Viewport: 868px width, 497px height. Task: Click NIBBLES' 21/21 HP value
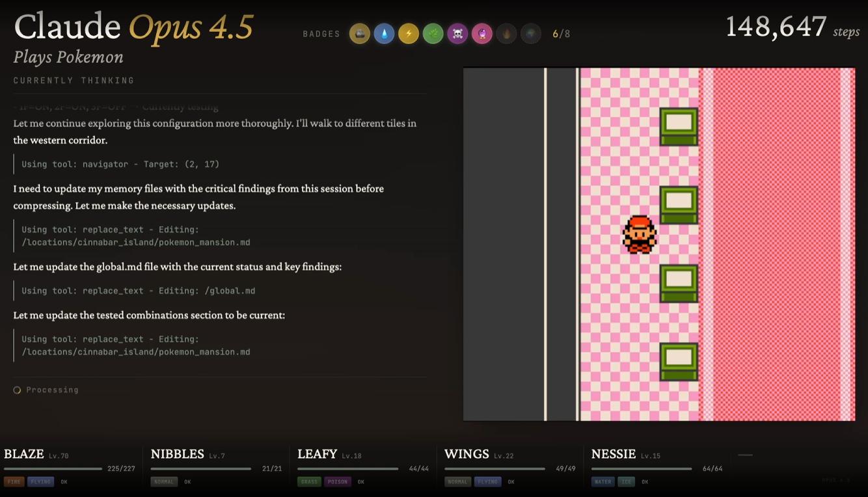click(272, 468)
